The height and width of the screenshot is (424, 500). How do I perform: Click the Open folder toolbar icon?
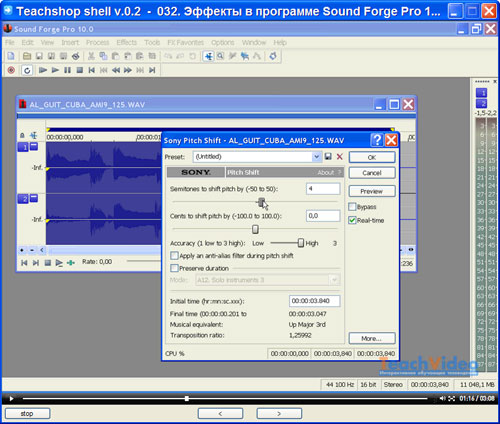tap(27, 56)
